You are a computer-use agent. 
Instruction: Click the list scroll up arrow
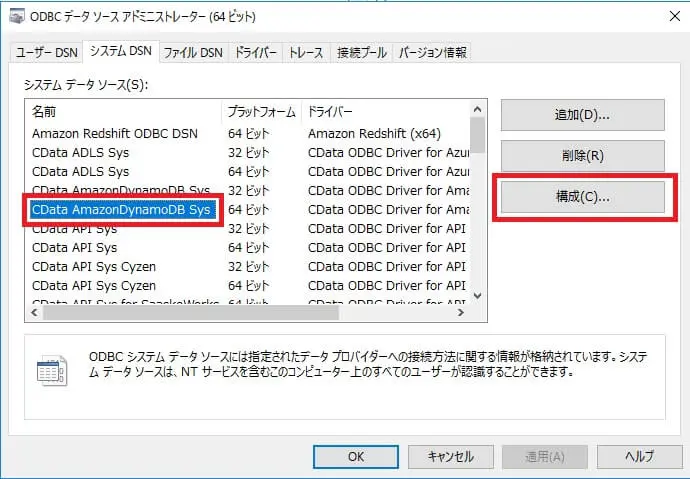(477, 109)
